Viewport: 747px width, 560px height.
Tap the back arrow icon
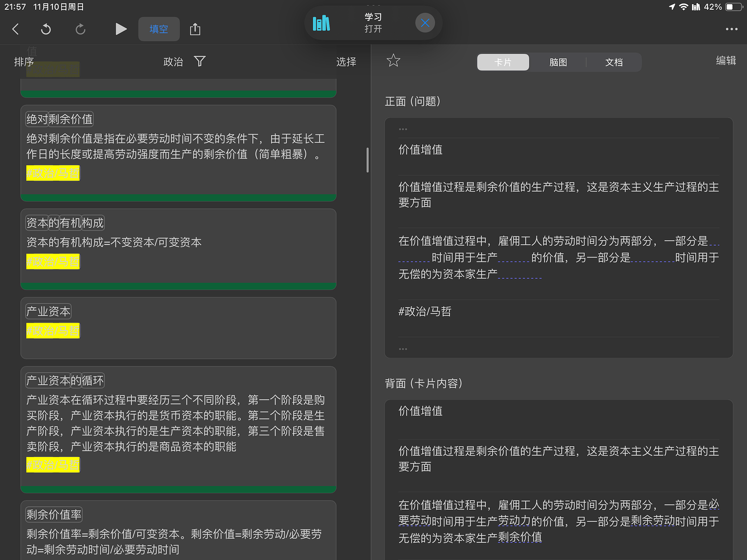point(16,29)
